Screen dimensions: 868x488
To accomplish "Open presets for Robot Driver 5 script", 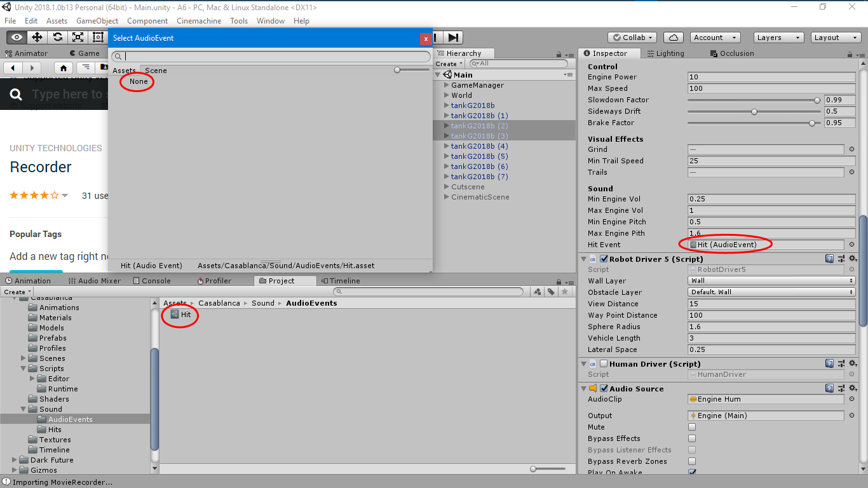I will 841,259.
